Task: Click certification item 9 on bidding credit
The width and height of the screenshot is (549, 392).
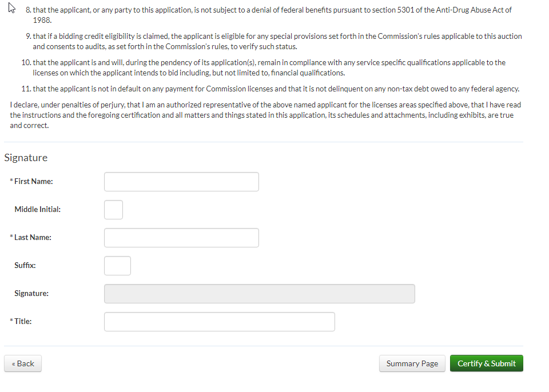Action: tap(274, 37)
